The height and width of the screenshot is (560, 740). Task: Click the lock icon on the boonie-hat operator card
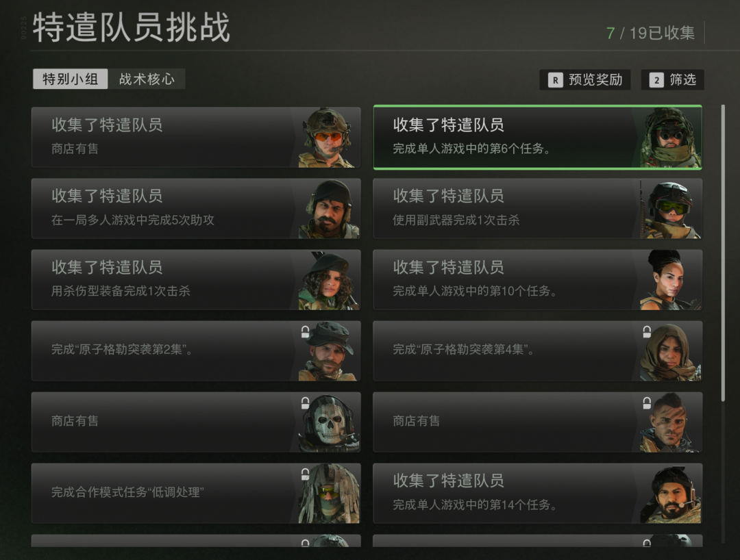click(306, 332)
